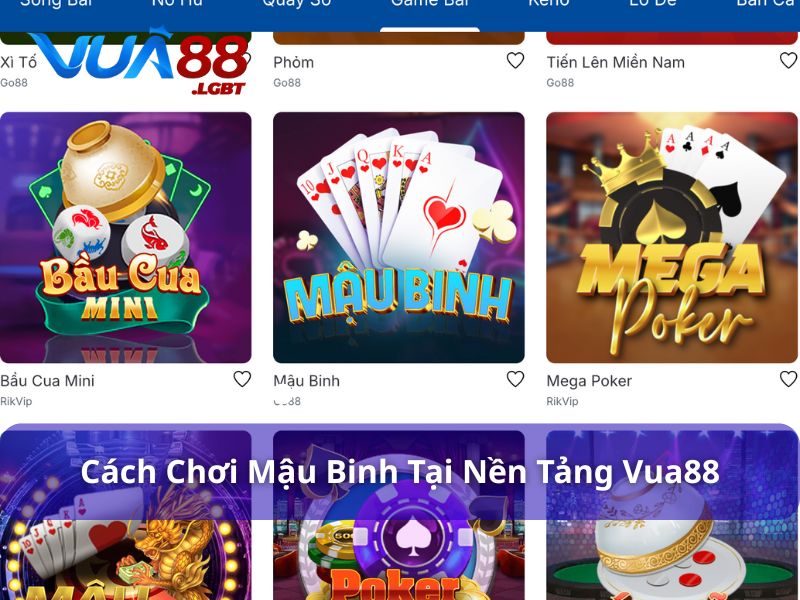This screenshot has height=600, width=800.
Task: Click the Phỏm game title
Action: pos(293,62)
